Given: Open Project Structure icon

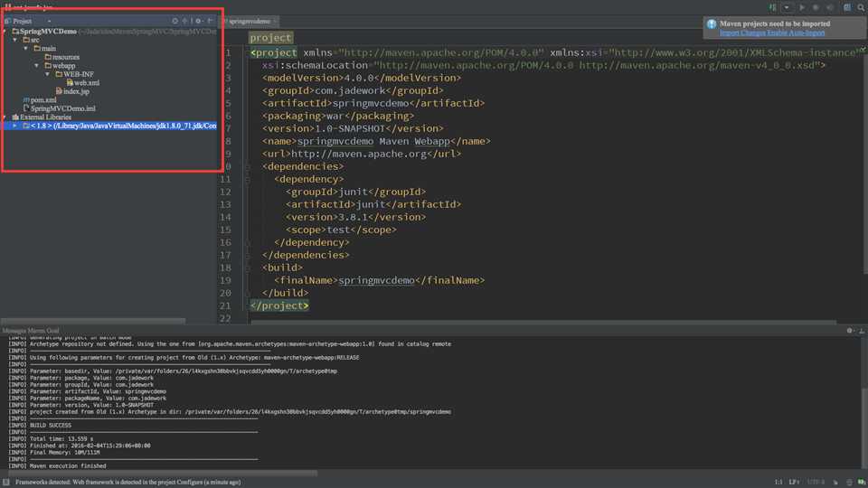Looking at the screenshot, I should click(x=847, y=8).
